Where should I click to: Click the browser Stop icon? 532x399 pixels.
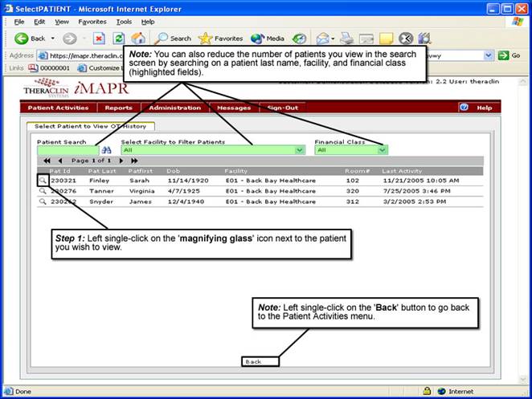pyautogui.click(x=99, y=38)
